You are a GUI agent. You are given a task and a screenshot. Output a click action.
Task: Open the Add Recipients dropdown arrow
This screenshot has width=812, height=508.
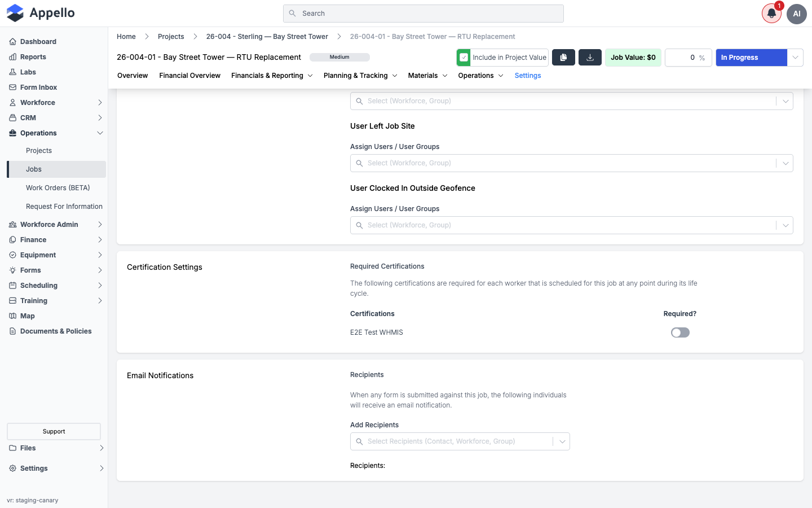[562, 441]
